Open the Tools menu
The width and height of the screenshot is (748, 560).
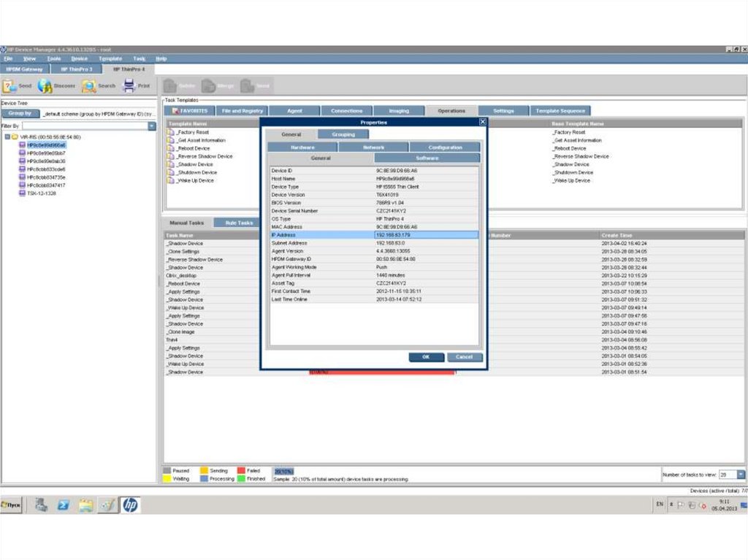[x=54, y=58]
